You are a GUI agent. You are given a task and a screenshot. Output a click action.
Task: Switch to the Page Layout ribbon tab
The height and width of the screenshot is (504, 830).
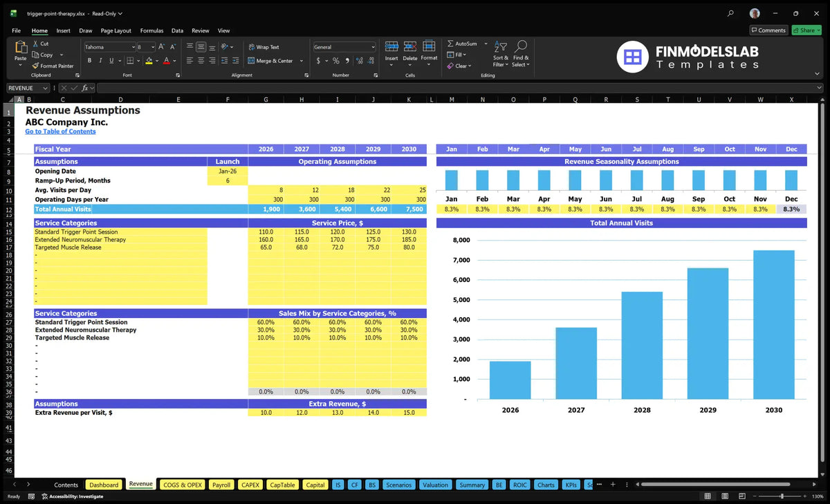116,30
